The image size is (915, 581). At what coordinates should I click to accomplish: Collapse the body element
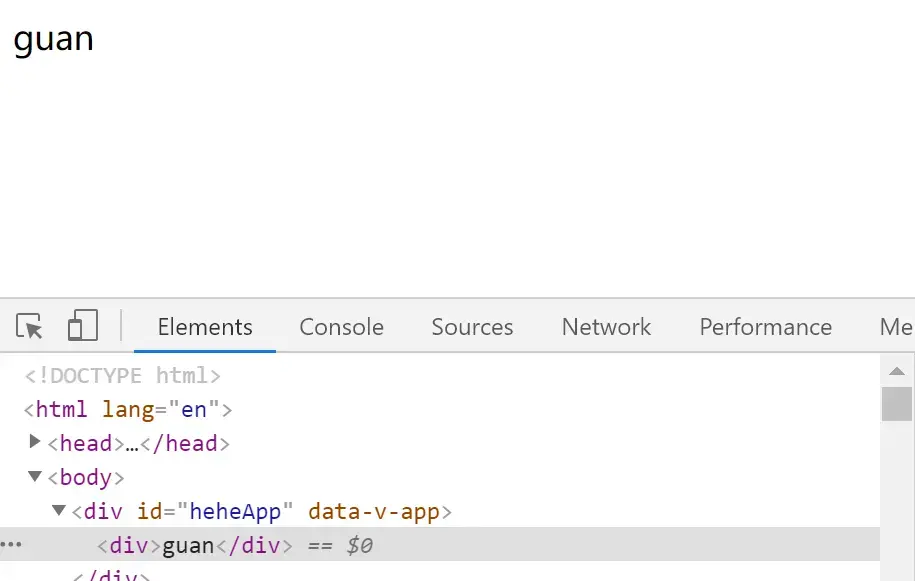pos(34,477)
